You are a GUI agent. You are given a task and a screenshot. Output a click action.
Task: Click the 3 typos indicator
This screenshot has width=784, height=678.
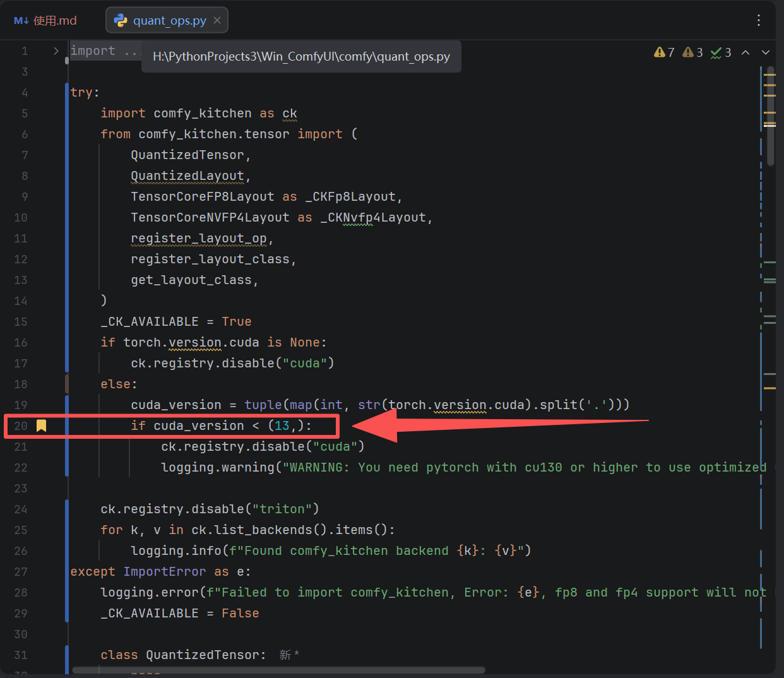point(721,52)
